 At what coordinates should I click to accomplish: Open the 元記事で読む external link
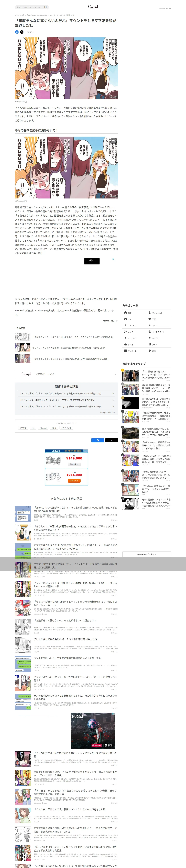110,321
